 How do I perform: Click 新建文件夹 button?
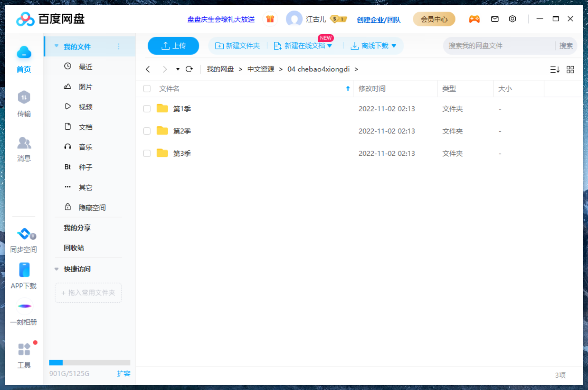coord(238,46)
